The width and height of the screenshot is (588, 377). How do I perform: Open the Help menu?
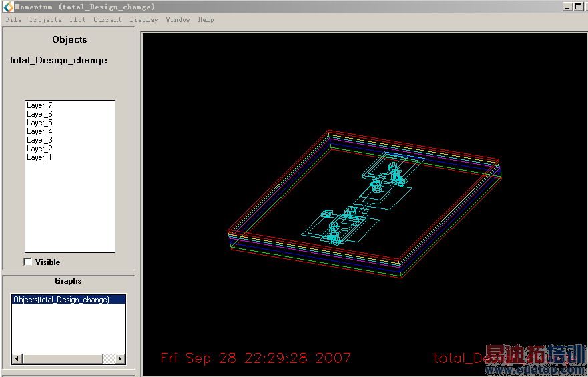(x=206, y=19)
